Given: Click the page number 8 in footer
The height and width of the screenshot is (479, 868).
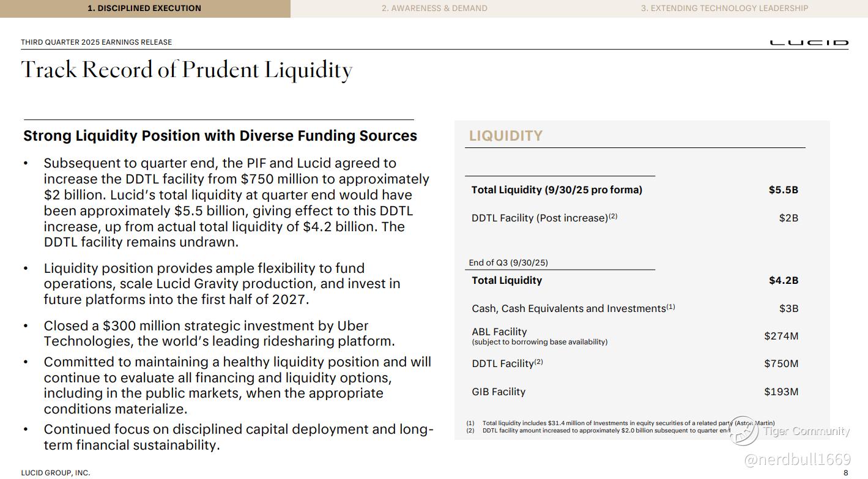Looking at the screenshot, I should click(846, 473).
